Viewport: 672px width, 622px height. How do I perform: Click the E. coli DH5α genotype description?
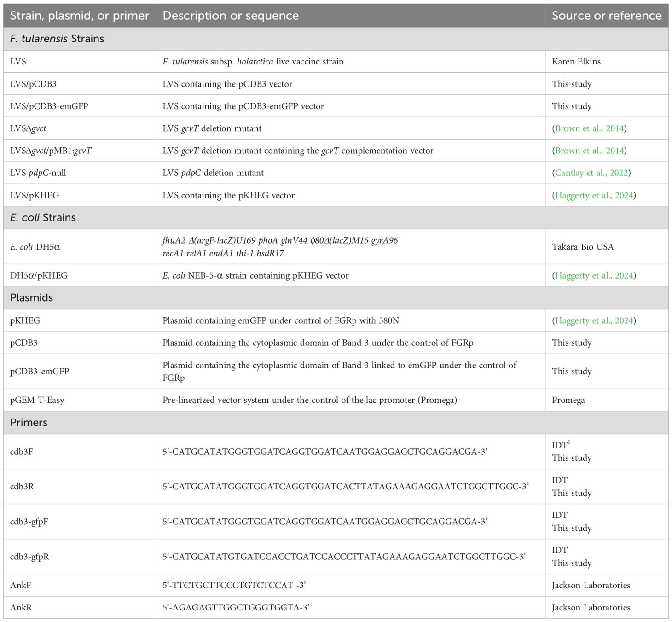point(280,247)
